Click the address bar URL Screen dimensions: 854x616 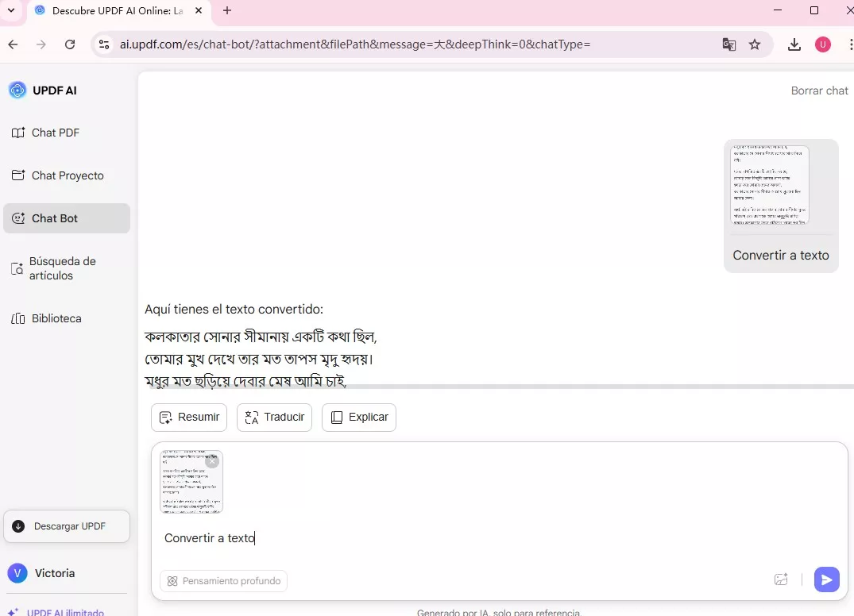tap(355, 44)
